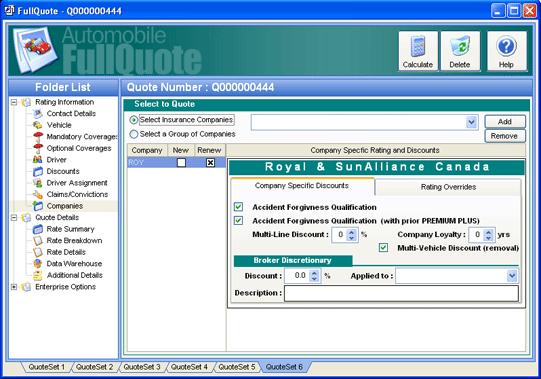541x379 pixels.
Task: Expand the Enterprise Options tree node
Action: click(x=14, y=287)
